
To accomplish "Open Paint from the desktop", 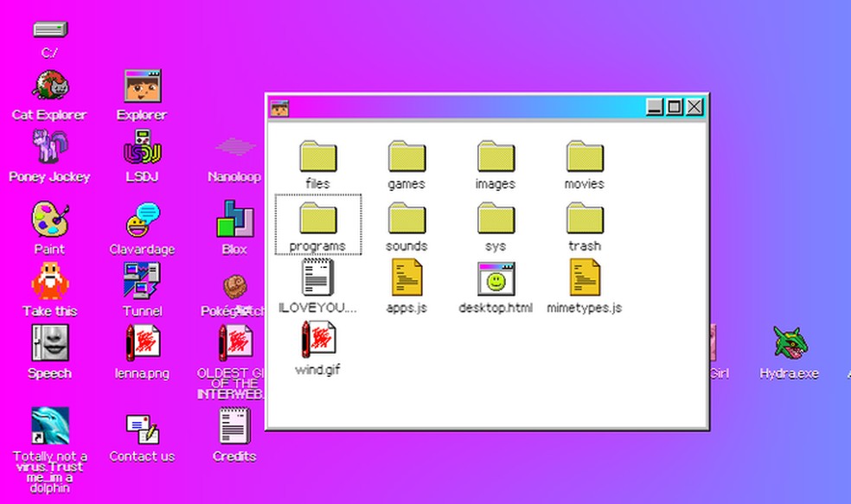I will [x=49, y=220].
